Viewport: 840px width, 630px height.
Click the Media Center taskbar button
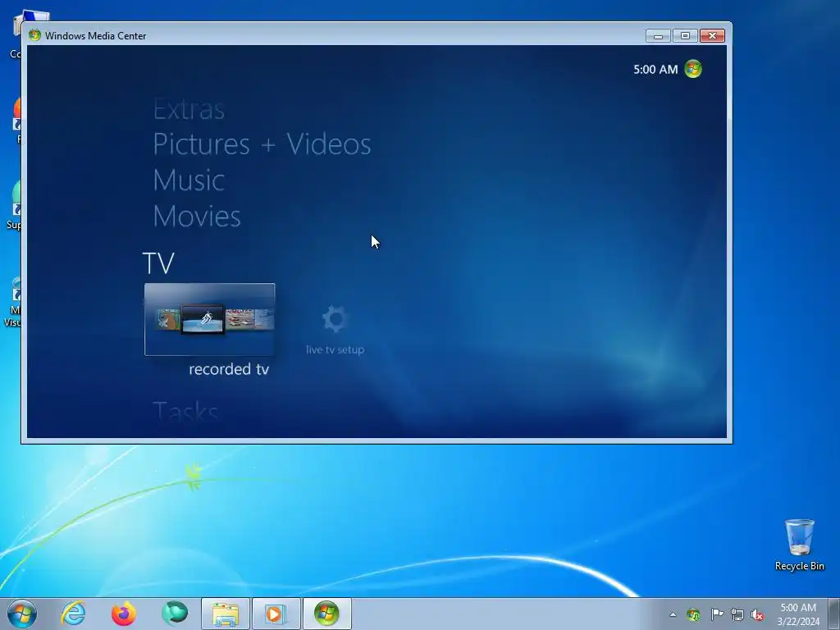(326, 614)
